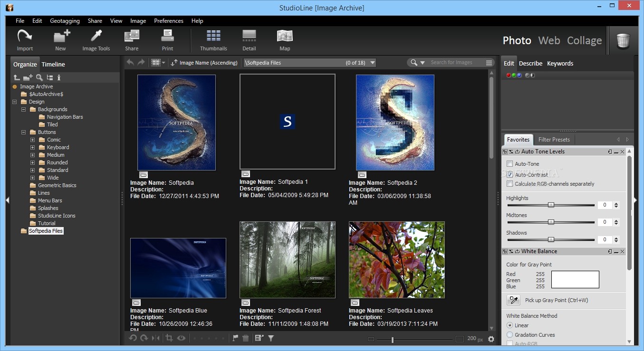Create a new folder with New icon
The image size is (644, 351).
pos(61,36)
